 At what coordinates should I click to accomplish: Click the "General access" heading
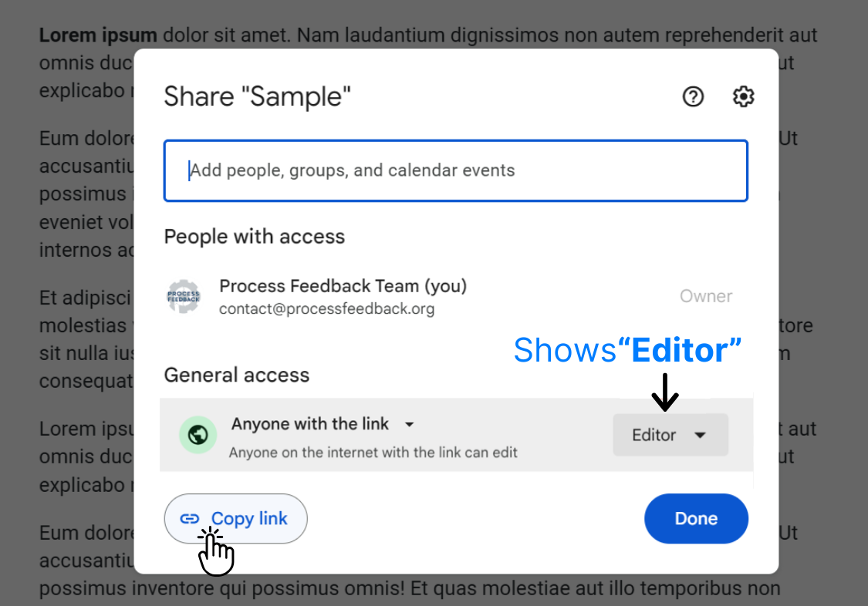[x=236, y=375]
